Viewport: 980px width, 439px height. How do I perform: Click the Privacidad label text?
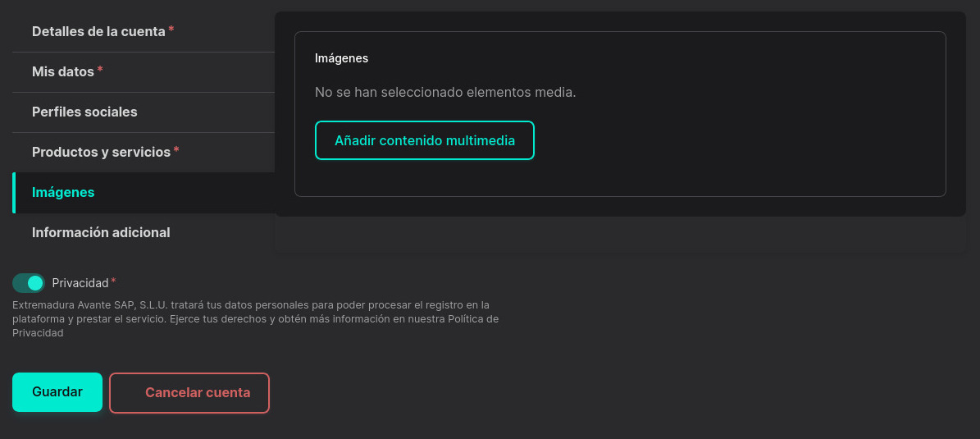coord(80,283)
